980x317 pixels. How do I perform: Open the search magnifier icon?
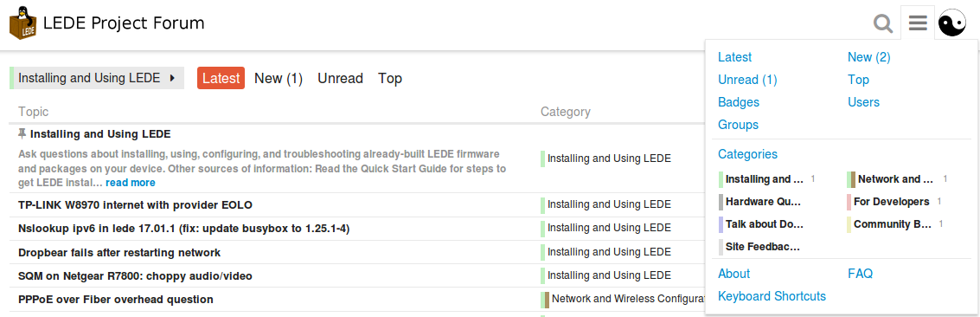point(883,23)
